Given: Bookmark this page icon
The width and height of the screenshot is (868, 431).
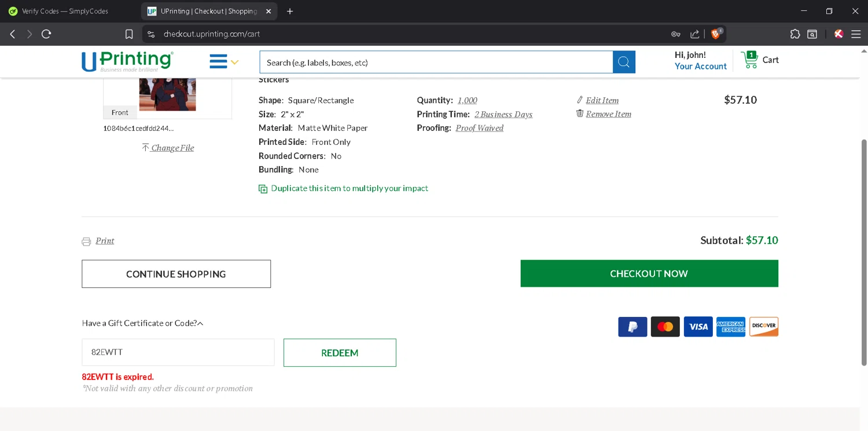Looking at the screenshot, I should [129, 34].
